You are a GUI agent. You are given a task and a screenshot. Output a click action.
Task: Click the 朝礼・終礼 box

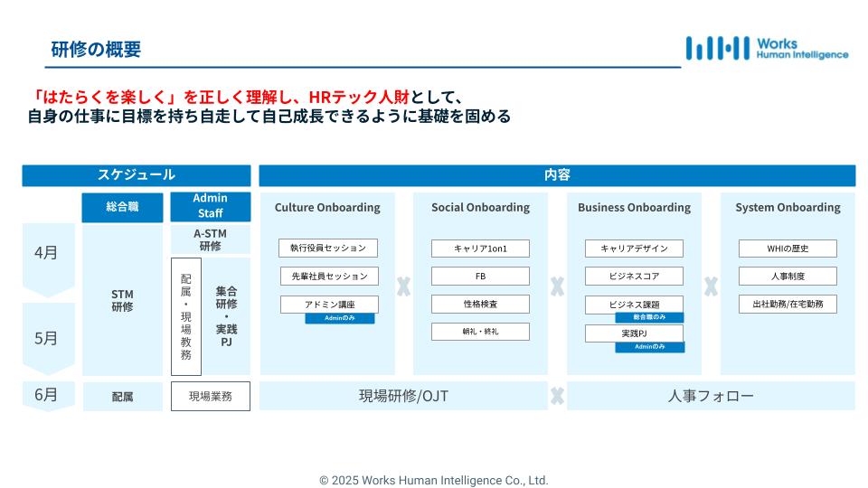(480, 332)
